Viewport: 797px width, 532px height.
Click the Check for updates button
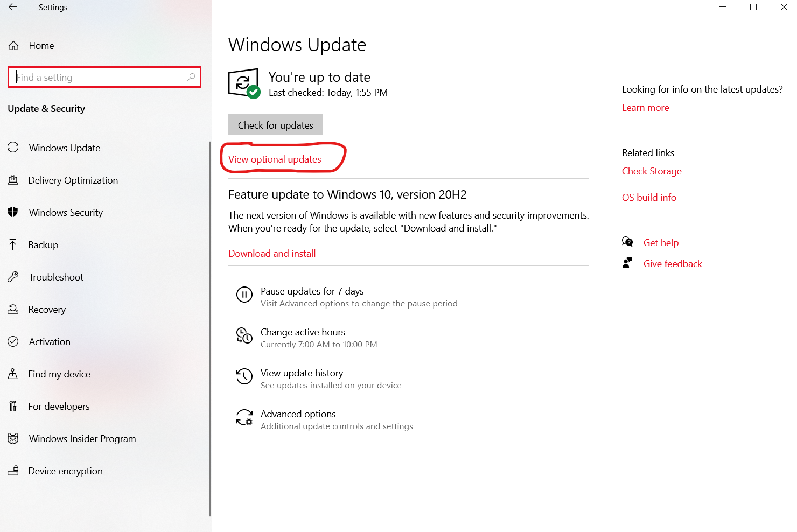point(276,124)
